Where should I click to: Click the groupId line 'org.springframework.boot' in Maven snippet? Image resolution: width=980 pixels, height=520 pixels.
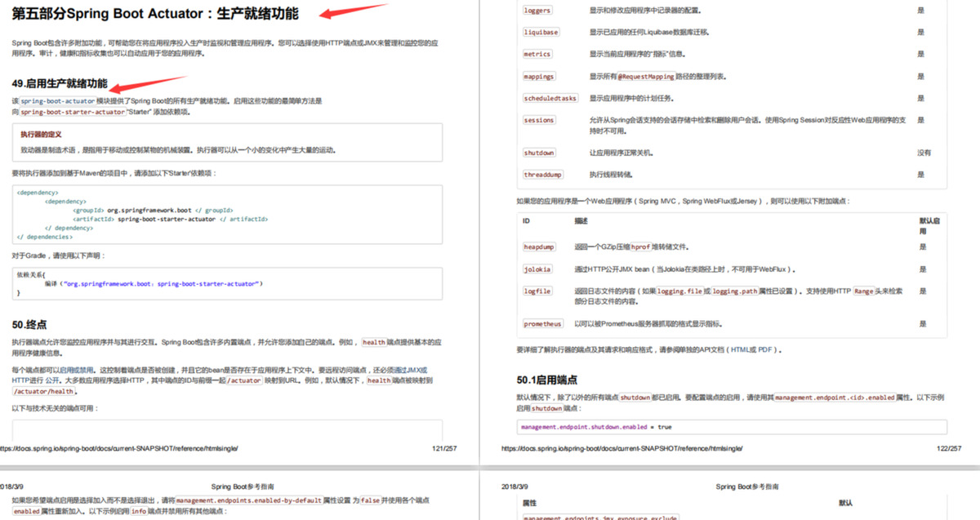pos(153,210)
